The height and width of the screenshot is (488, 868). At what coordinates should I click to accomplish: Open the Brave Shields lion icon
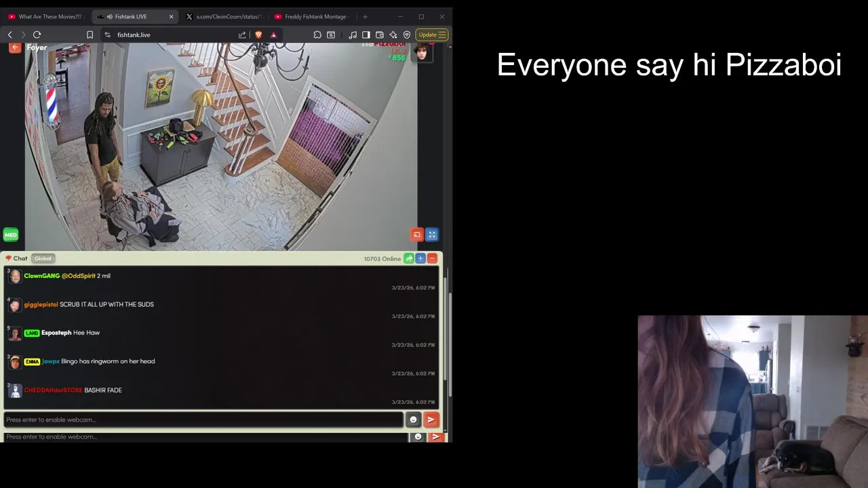[258, 35]
